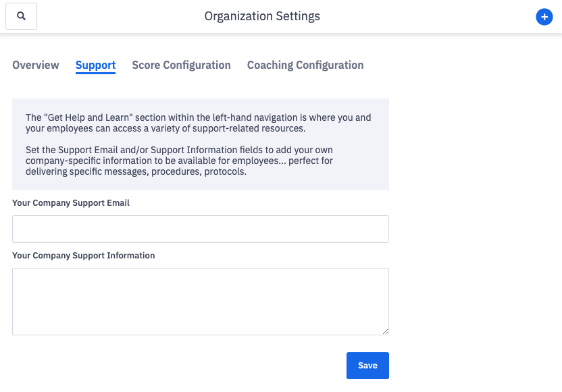Select the gray support instructions panel
562x392 pixels.
pyautogui.click(x=200, y=143)
